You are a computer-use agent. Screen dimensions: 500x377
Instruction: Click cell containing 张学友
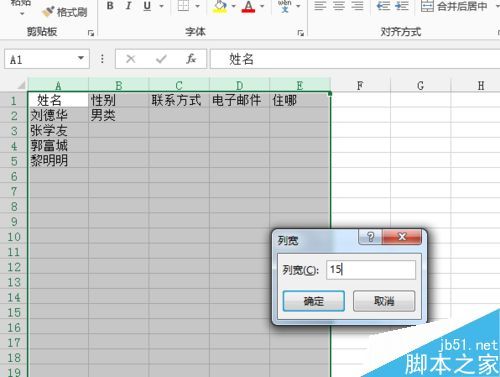click(58, 130)
